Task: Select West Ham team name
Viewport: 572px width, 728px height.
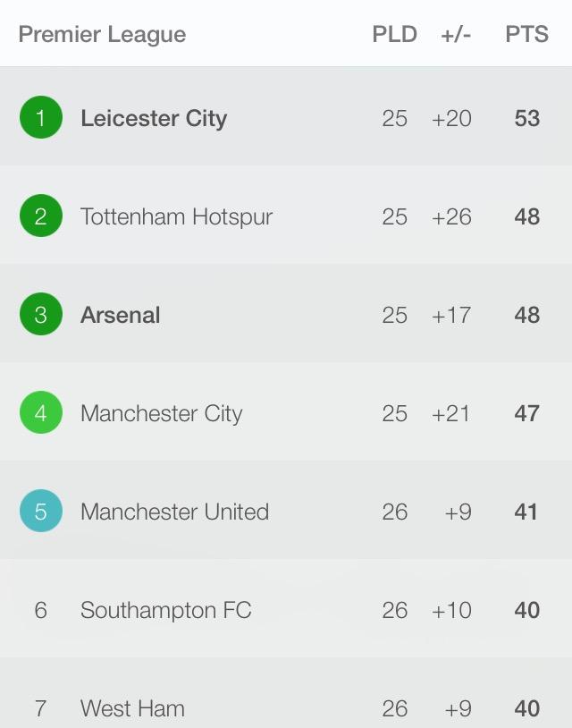Action: pyautogui.click(x=132, y=708)
